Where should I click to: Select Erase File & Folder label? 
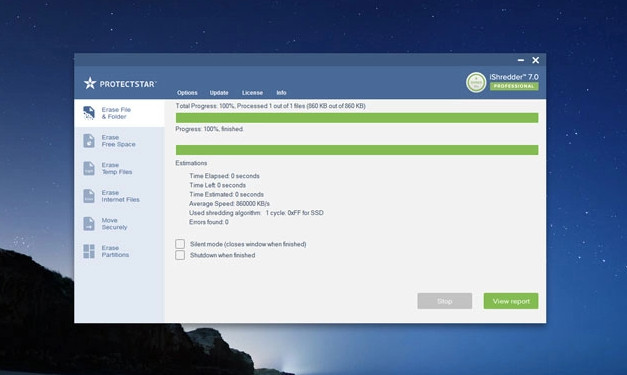[x=116, y=113]
